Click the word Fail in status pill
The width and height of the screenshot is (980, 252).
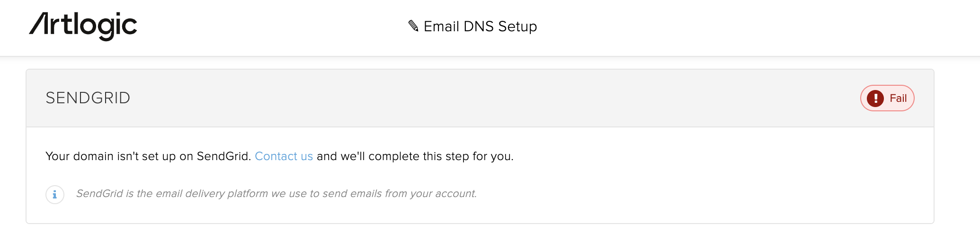pyautogui.click(x=898, y=99)
